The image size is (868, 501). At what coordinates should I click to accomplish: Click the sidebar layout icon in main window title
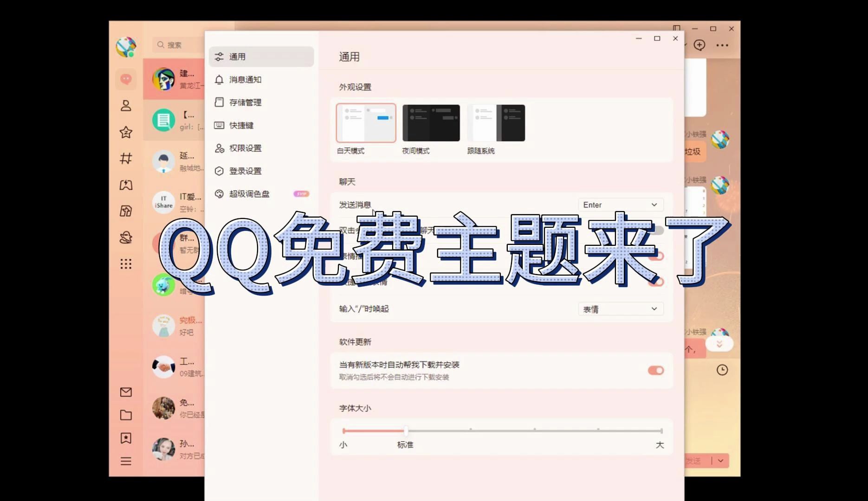coord(677,28)
